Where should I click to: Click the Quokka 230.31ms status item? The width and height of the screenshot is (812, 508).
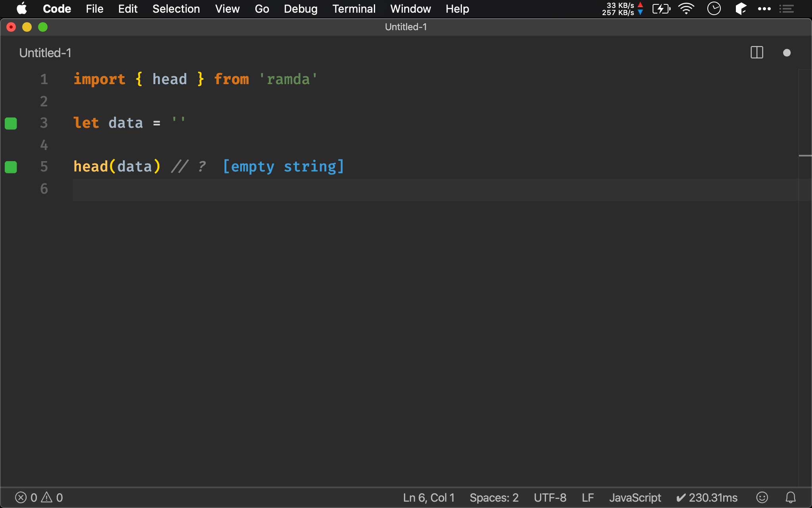pyautogui.click(x=707, y=498)
